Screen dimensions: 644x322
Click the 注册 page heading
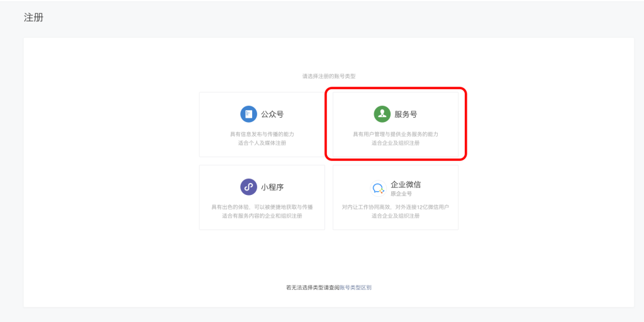(x=33, y=18)
